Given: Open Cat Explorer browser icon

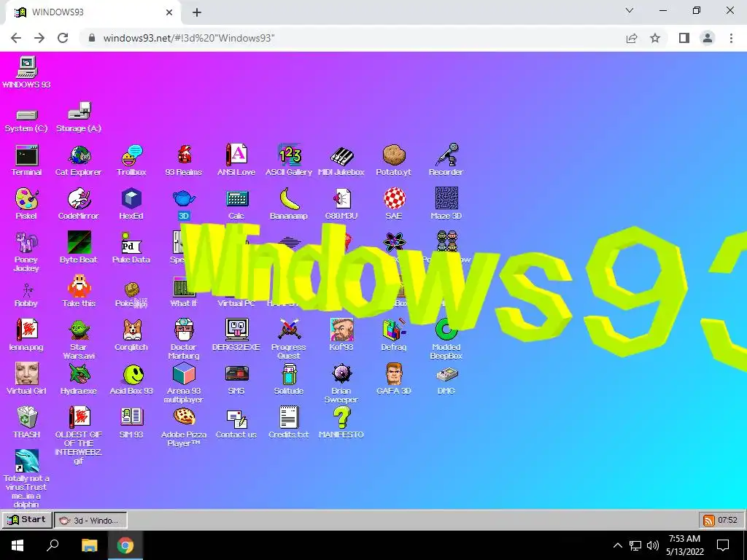Looking at the screenshot, I should [x=79, y=155].
